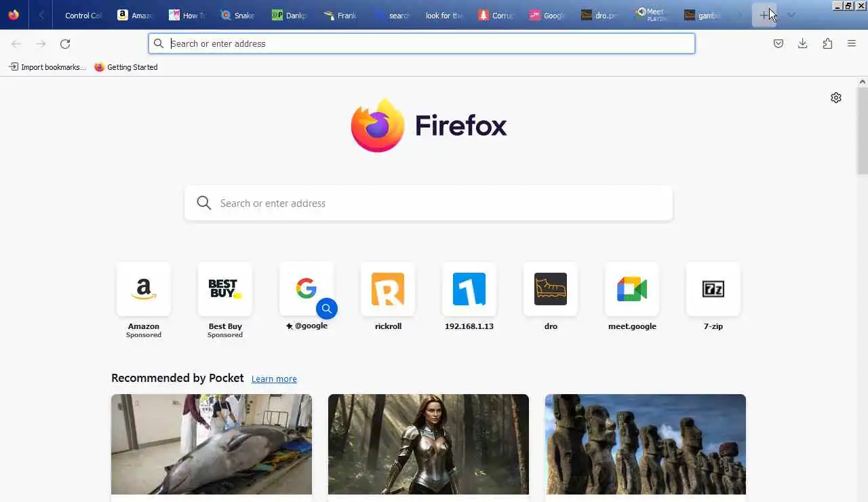
Task: Follow the Learn more link beside Pocket
Action: (x=274, y=379)
